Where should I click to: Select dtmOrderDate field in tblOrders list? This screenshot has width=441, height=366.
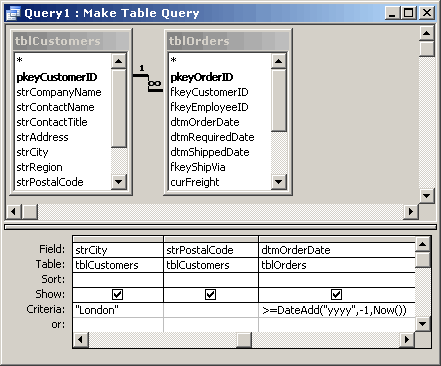205,122
